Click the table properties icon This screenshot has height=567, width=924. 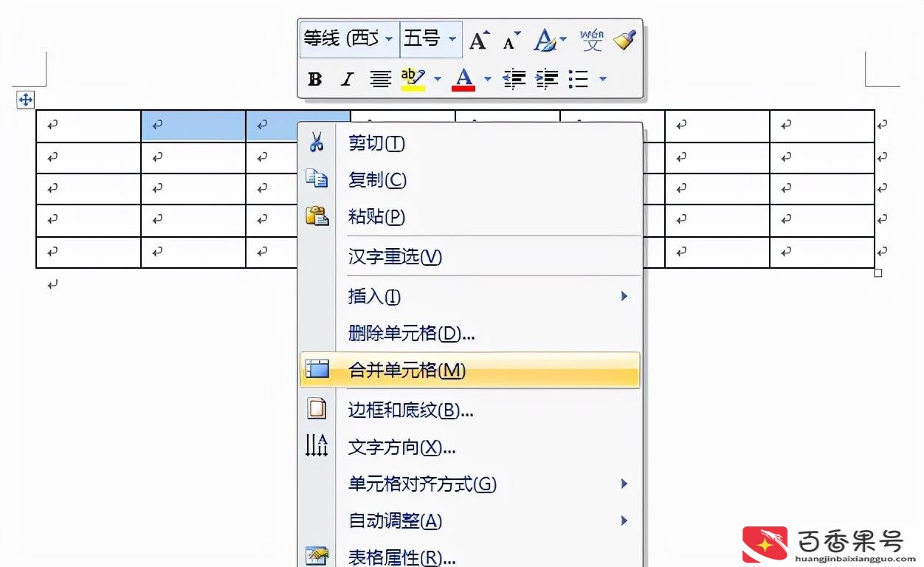click(x=317, y=556)
